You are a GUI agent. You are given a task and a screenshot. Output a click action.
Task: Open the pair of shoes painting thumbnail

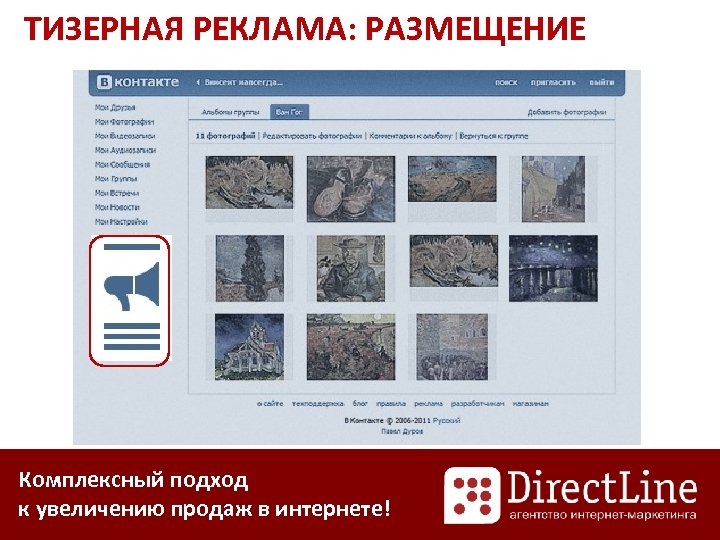tap(351, 189)
